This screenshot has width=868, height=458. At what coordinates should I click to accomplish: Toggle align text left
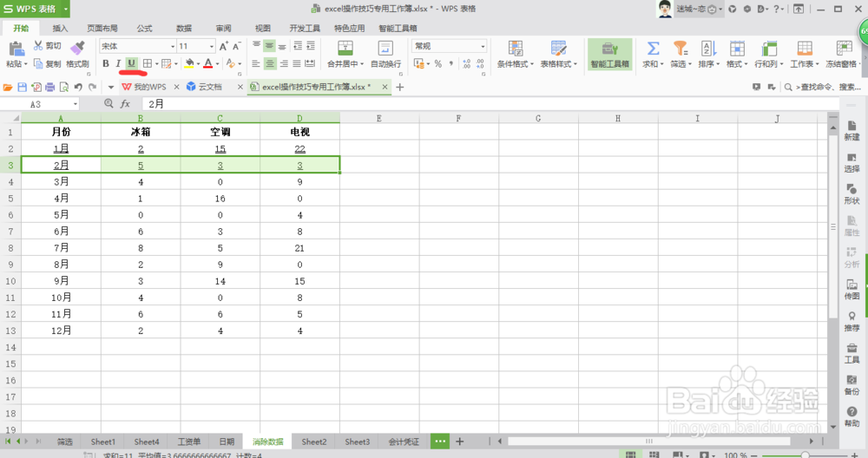pyautogui.click(x=256, y=63)
